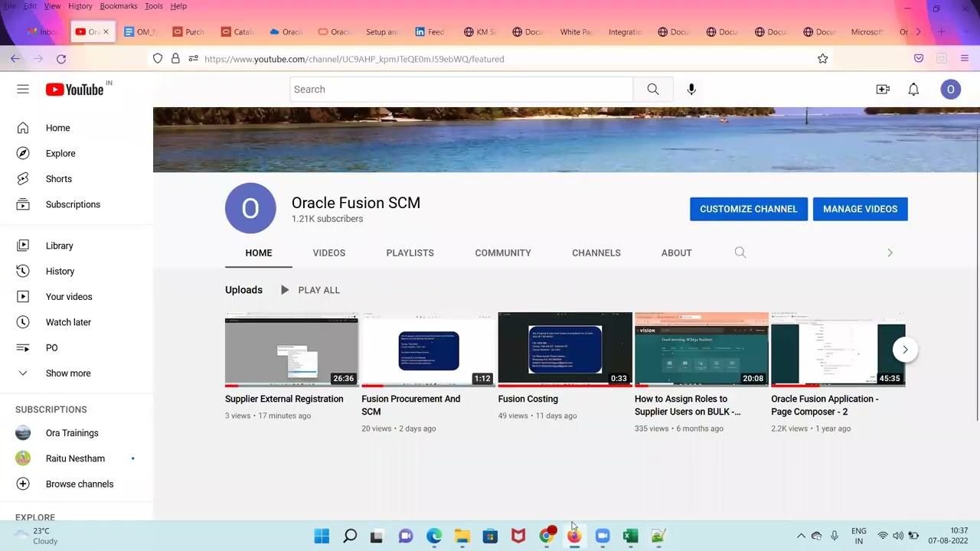
Task: Open the Assign Roles to Supplier Users thumbnail
Action: (x=701, y=349)
